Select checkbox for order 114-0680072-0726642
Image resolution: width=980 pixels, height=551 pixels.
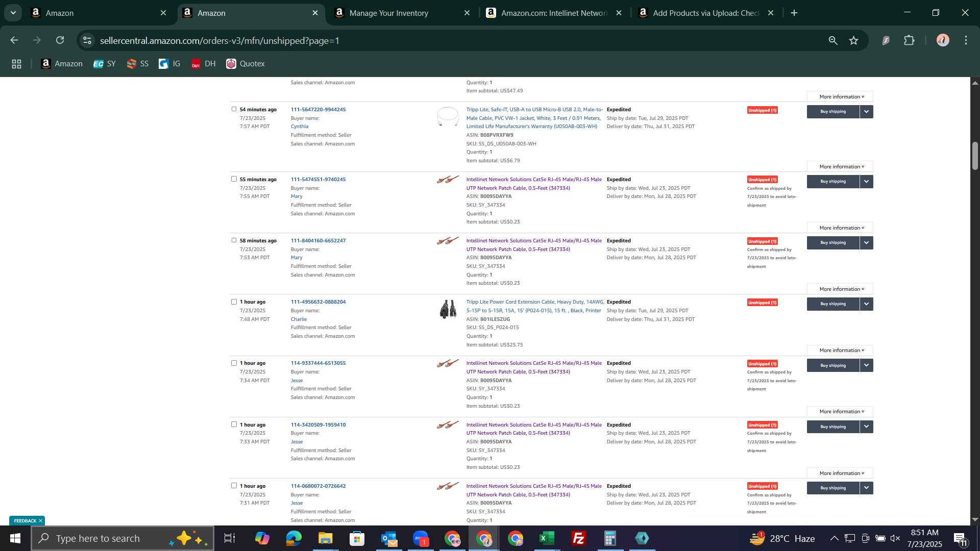(234, 486)
